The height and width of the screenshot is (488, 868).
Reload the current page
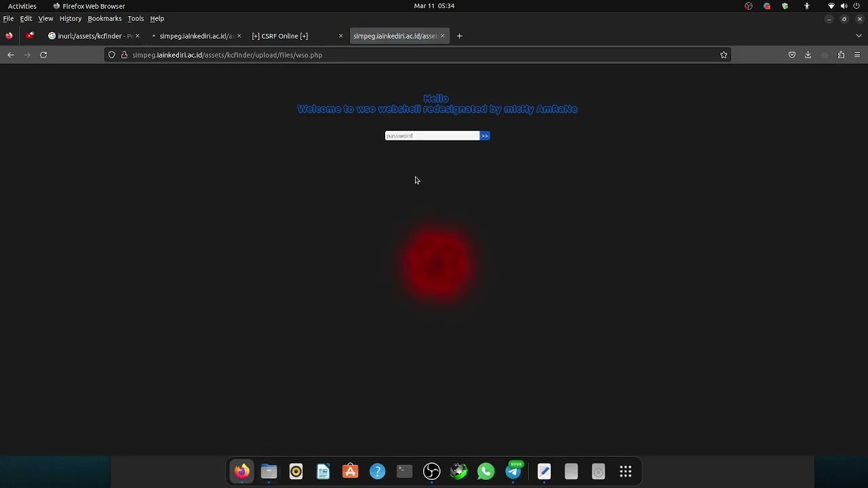point(43,55)
